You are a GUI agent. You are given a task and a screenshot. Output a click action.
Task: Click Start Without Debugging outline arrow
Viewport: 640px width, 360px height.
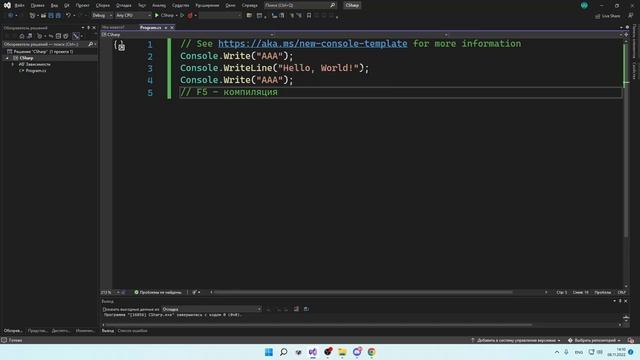(x=182, y=16)
